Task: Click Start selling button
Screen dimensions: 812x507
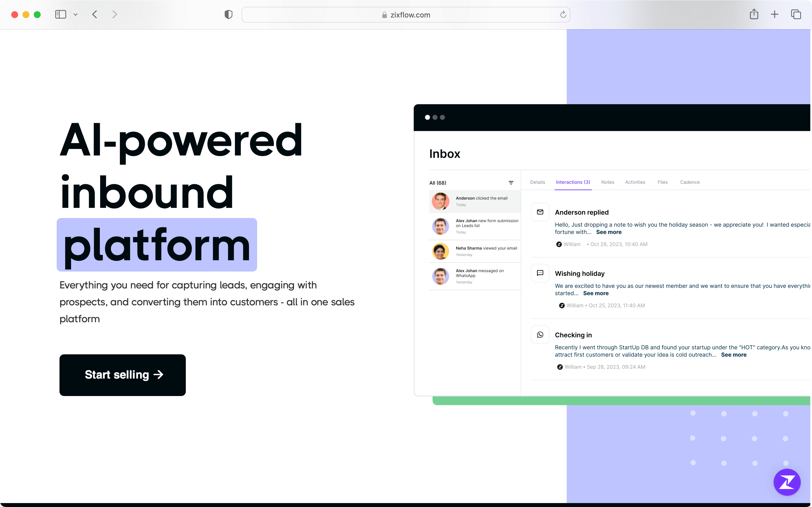Action: (x=123, y=374)
